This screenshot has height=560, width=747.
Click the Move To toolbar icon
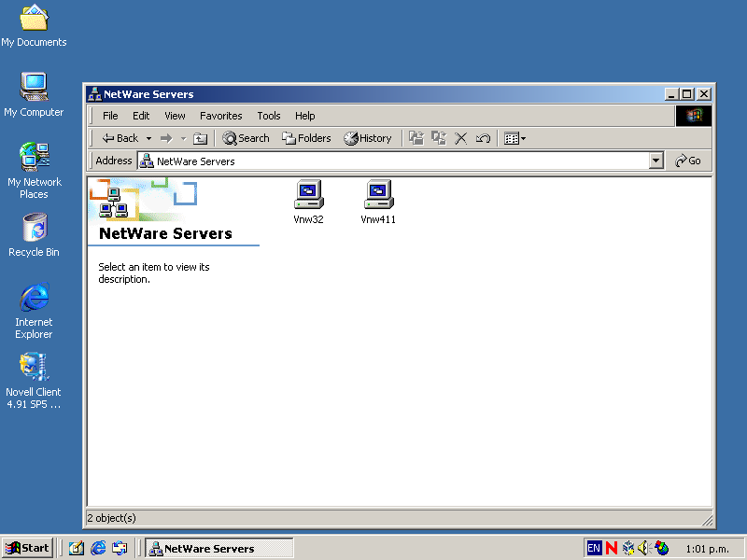pos(416,138)
